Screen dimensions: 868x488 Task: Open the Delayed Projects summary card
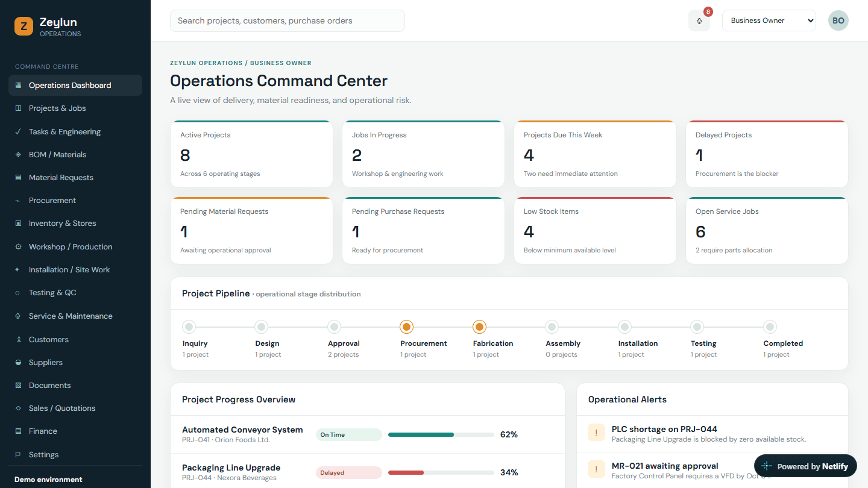pyautogui.click(x=767, y=154)
